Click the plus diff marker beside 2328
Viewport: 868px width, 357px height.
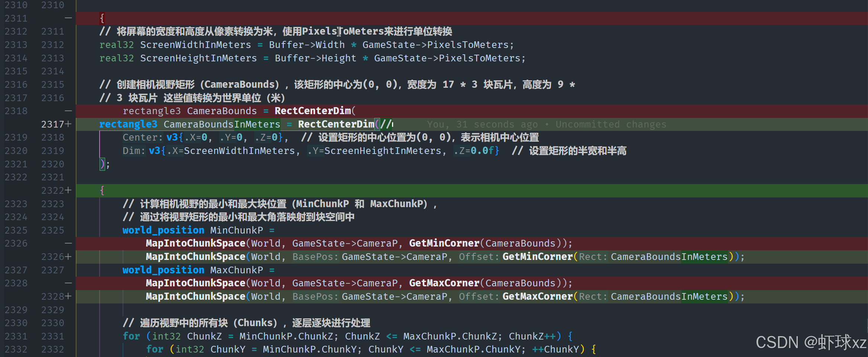[68, 296]
